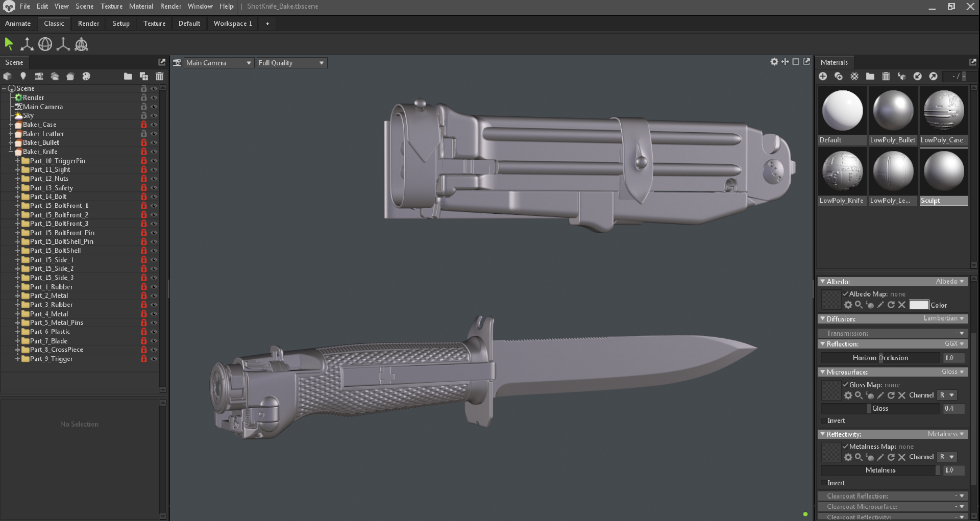Activate the Translate gizmo tool
Viewport: 980px width, 521px height.
(27, 44)
